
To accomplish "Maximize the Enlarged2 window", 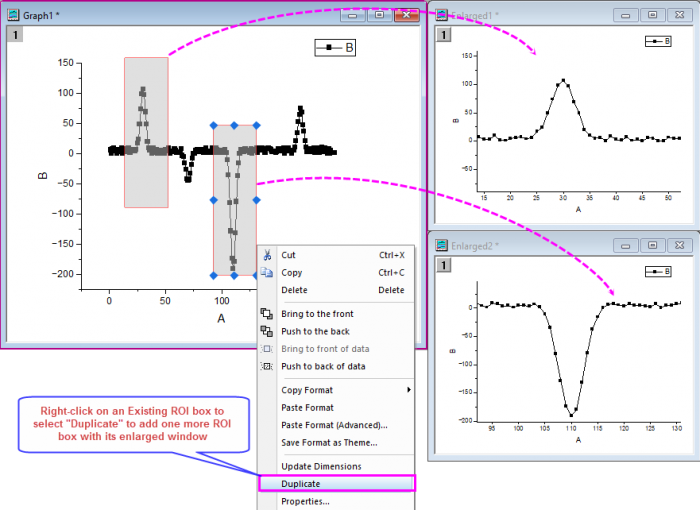I will [651, 244].
